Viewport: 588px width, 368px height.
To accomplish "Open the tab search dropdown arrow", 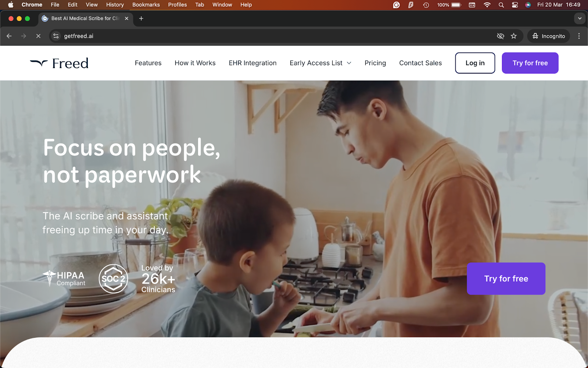I will click(580, 18).
